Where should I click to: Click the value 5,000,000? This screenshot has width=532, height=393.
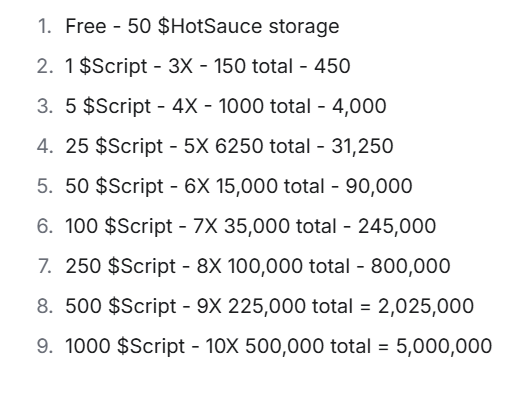[444, 347]
